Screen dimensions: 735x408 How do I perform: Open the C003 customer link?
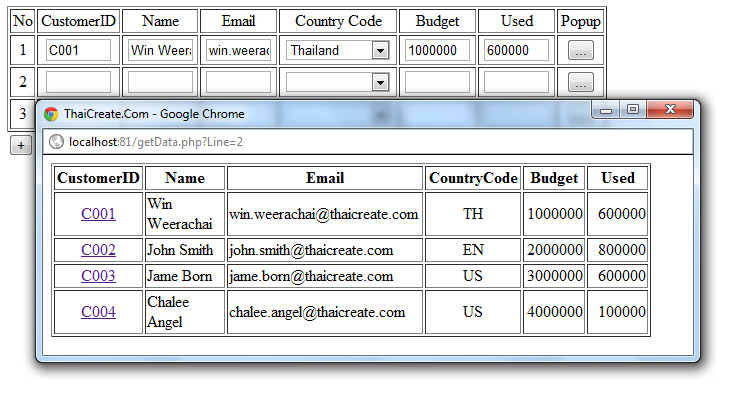click(x=98, y=276)
